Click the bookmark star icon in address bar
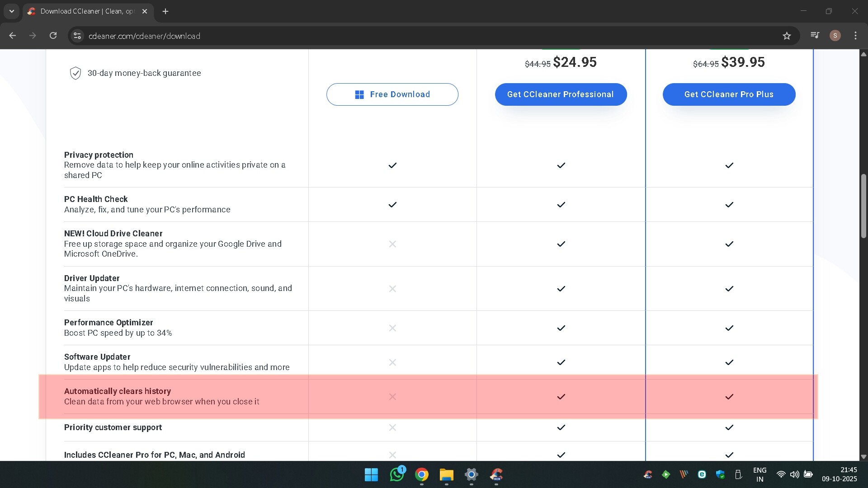 click(x=787, y=36)
